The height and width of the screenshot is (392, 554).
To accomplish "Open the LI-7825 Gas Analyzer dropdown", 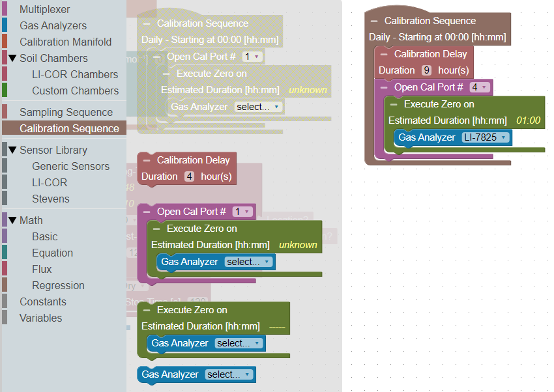I will 485,137.
